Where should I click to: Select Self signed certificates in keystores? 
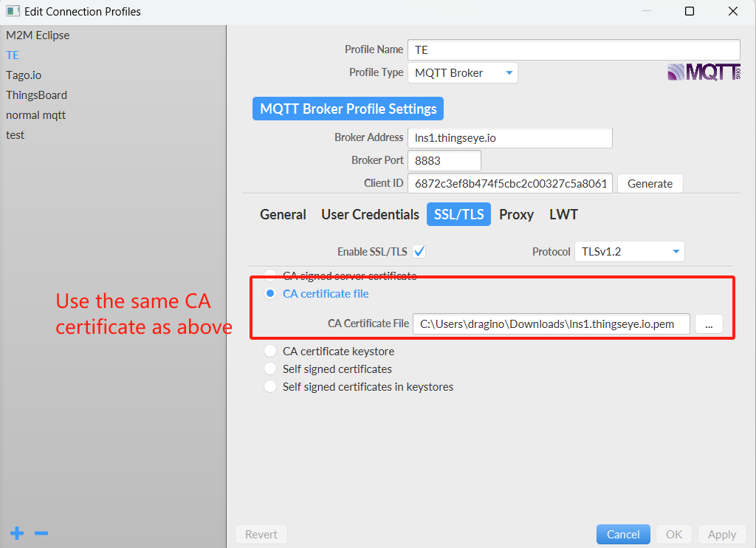pos(270,386)
